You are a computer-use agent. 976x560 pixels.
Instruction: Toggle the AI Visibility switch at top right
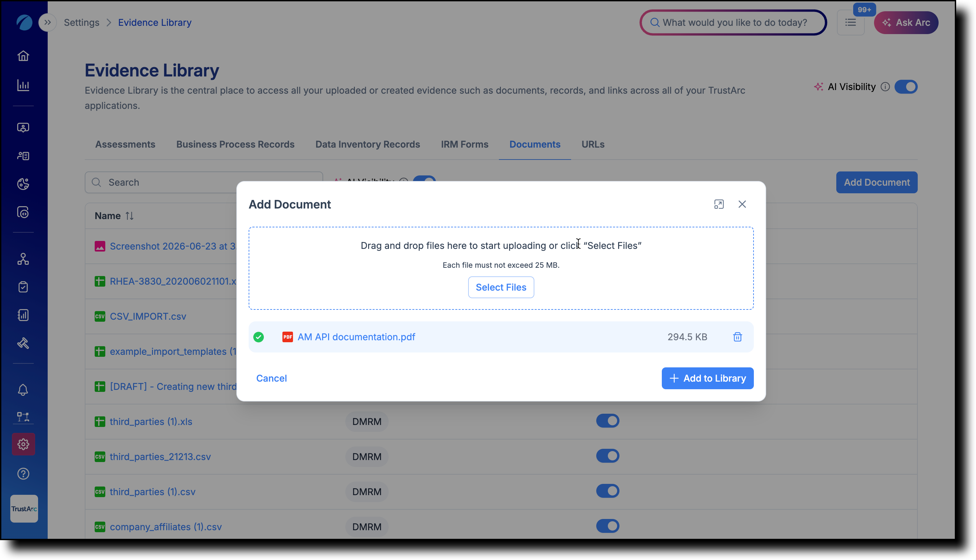tap(905, 87)
